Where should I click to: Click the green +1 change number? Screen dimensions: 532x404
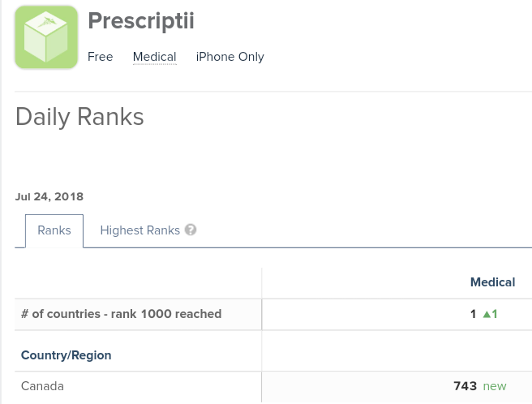click(494, 314)
